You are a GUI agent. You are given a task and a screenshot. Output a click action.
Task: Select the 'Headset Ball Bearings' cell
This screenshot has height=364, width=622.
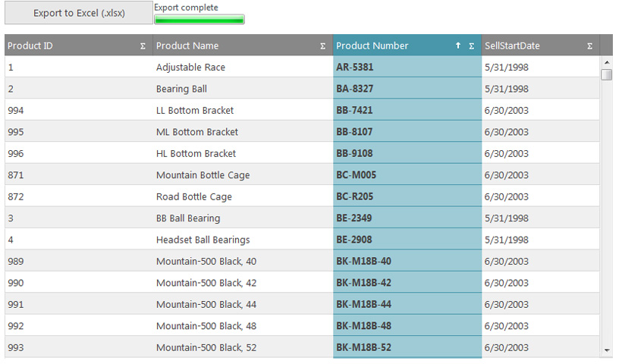(x=243, y=240)
